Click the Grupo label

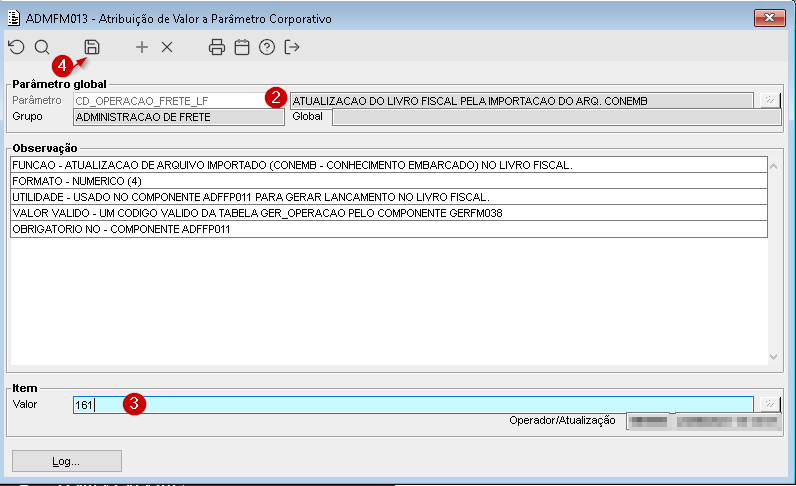27,116
